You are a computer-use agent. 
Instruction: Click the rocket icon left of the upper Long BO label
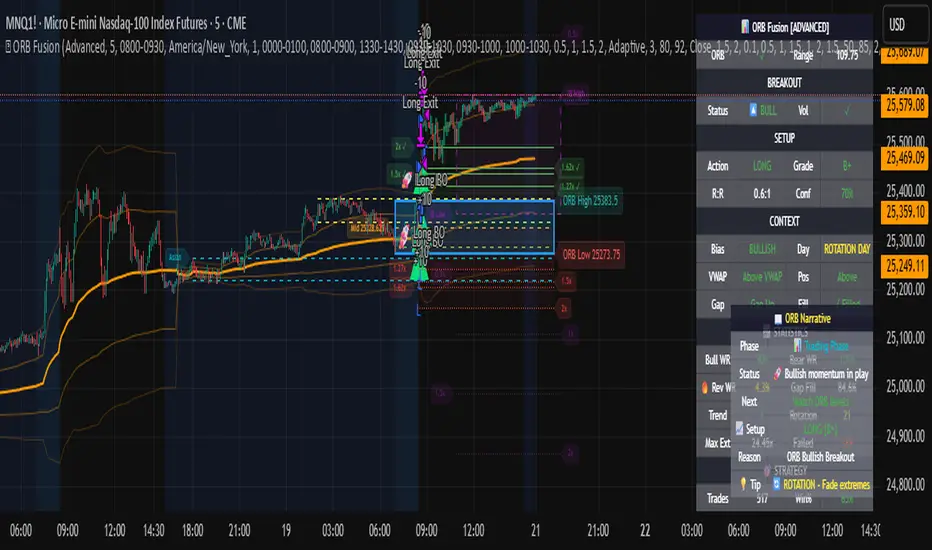click(x=407, y=180)
